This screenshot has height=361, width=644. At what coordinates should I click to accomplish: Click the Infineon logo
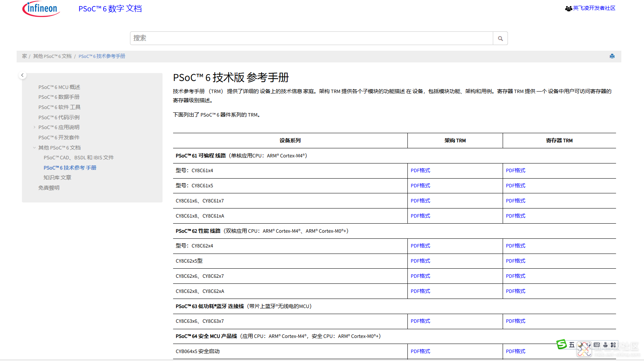41,9
